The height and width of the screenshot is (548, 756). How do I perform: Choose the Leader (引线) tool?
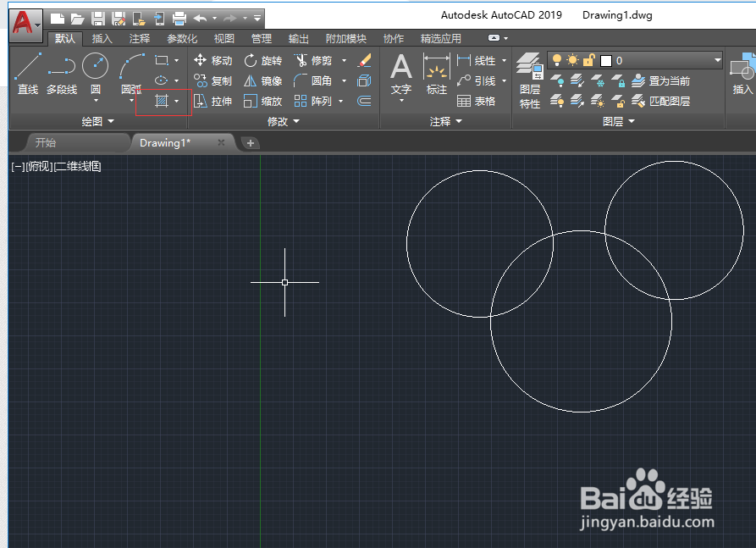click(x=476, y=80)
